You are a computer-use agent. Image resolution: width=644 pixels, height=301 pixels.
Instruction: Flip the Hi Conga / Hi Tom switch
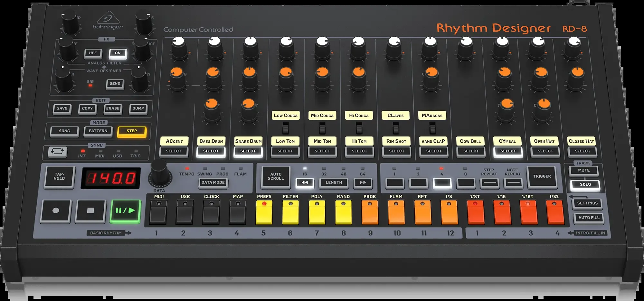359,129
